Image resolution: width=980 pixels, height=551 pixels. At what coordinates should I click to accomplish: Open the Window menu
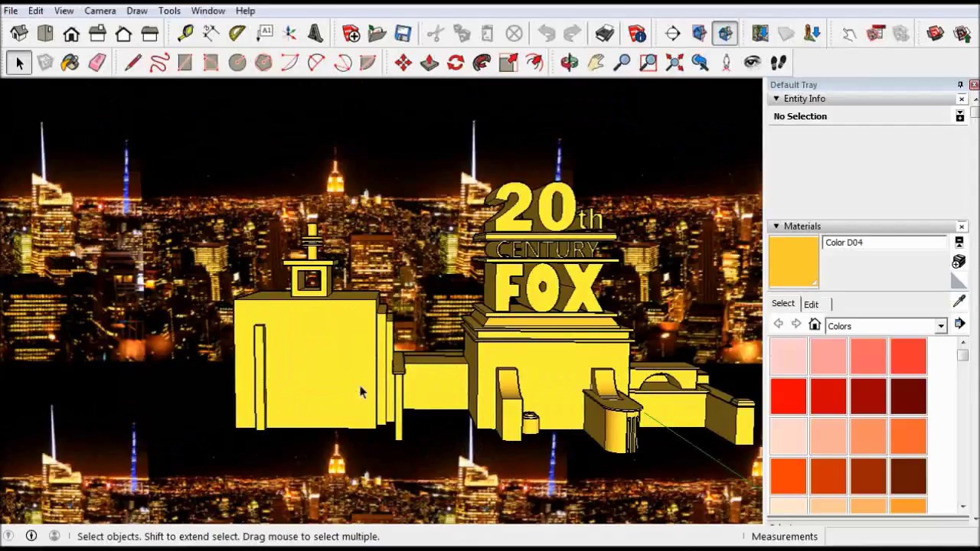(208, 11)
